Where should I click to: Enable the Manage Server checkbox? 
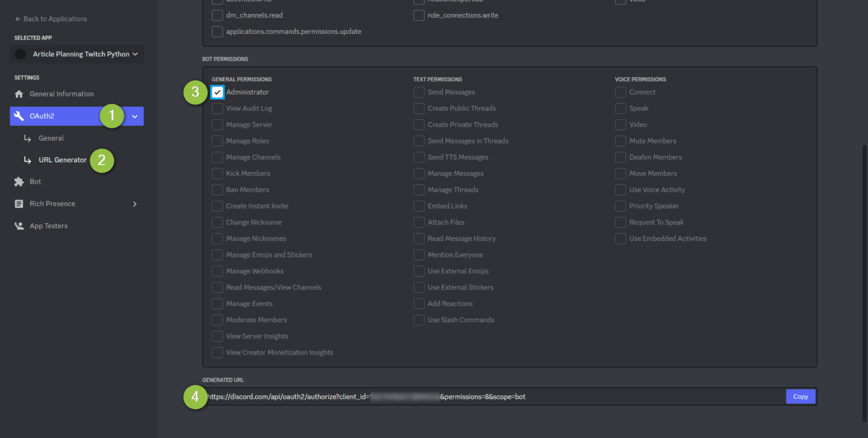point(218,125)
